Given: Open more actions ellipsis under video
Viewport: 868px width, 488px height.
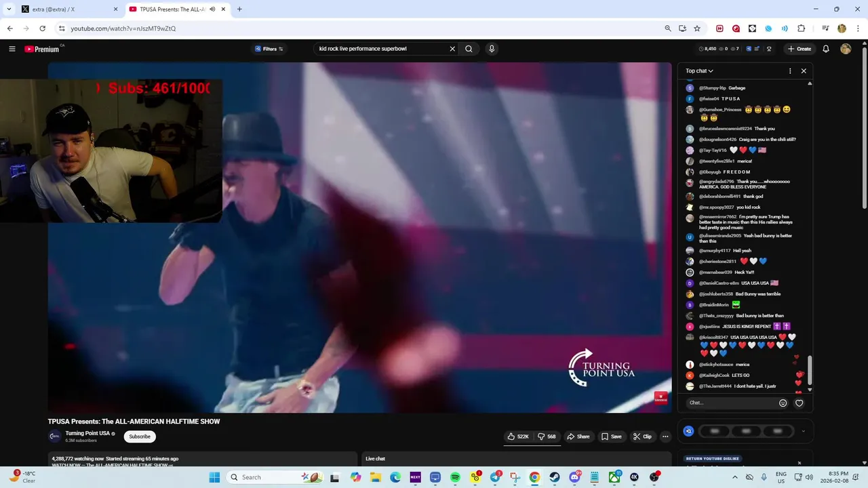Looking at the screenshot, I should click(x=665, y=436).
